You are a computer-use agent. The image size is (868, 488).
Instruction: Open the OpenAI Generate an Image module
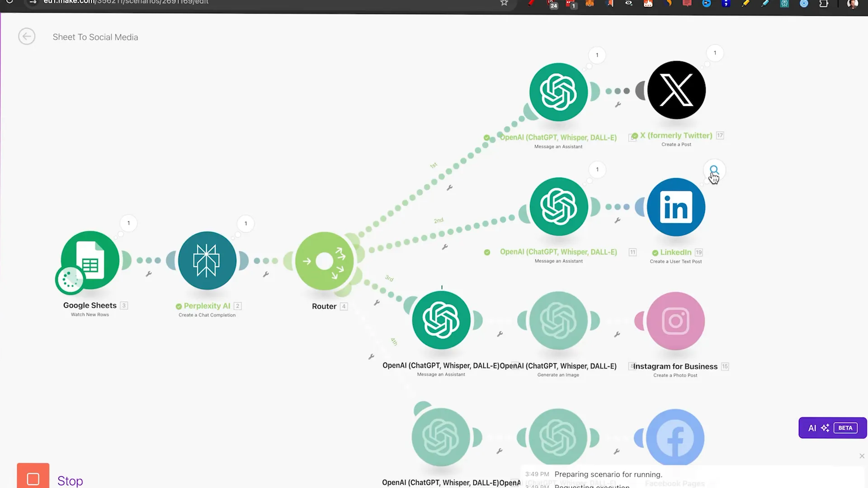coord(558,320)
